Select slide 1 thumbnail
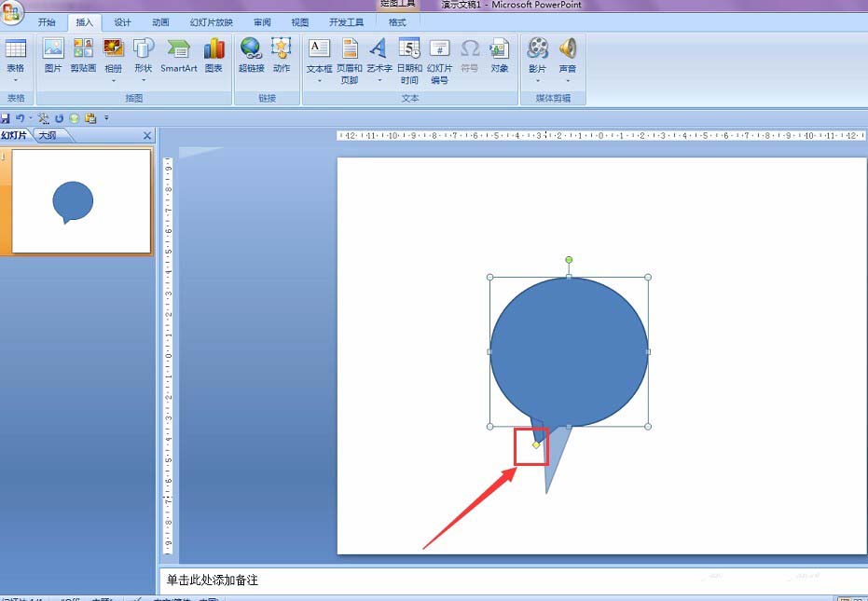This screenshot has width=868, height=601. pos(81,201)
